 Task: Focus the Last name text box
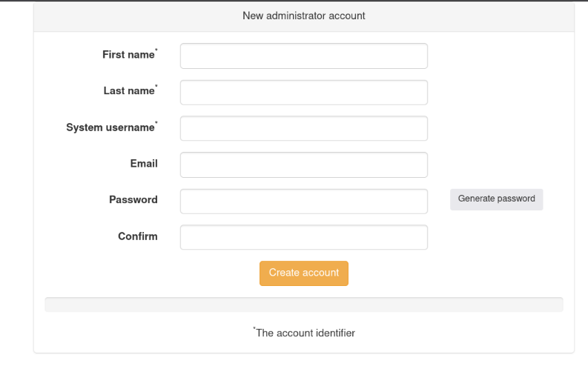pyautogui.click(x=303, y=92)
